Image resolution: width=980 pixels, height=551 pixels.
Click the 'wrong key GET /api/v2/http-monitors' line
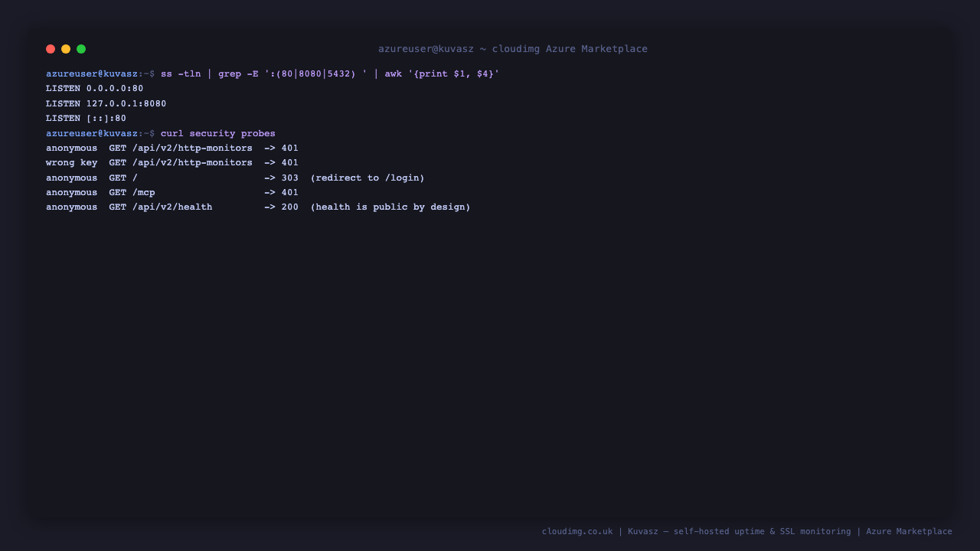[x=172, y=163]
